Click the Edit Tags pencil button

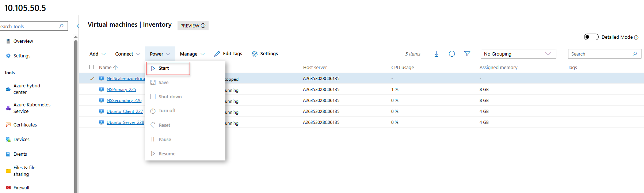(228, 54)
